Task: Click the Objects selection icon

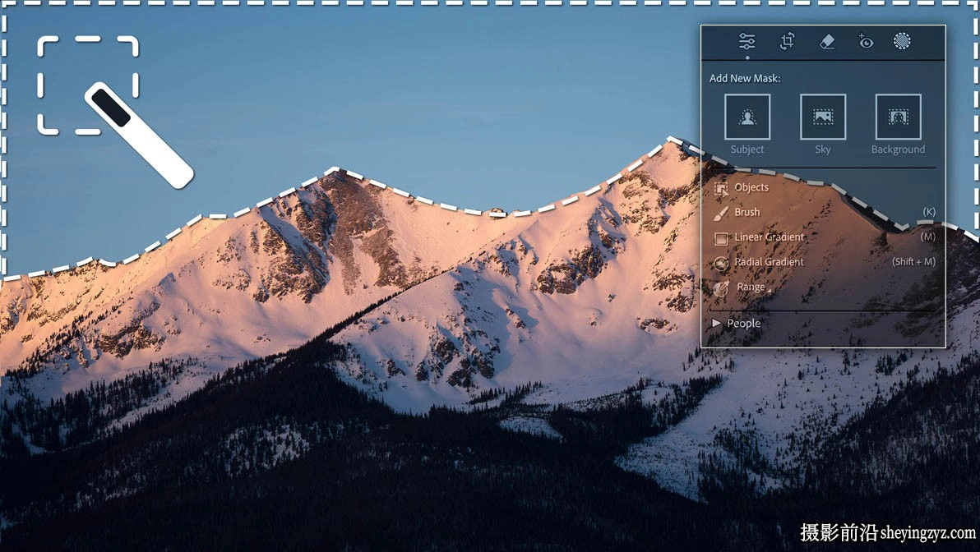Action: [721, 187]
